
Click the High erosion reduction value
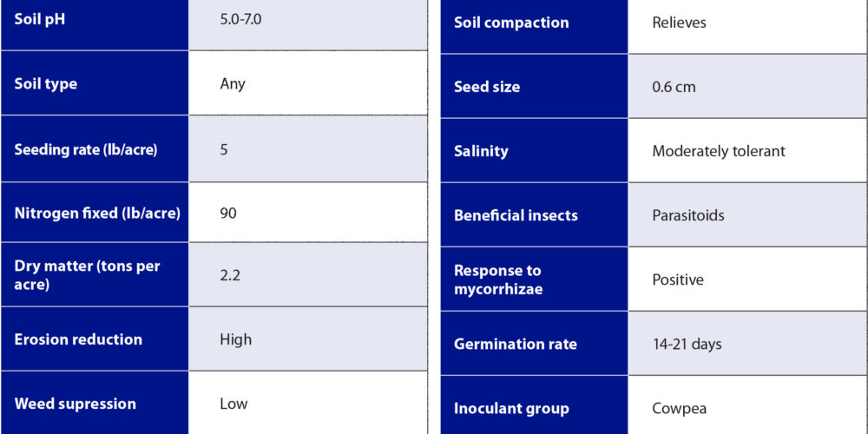235,339
